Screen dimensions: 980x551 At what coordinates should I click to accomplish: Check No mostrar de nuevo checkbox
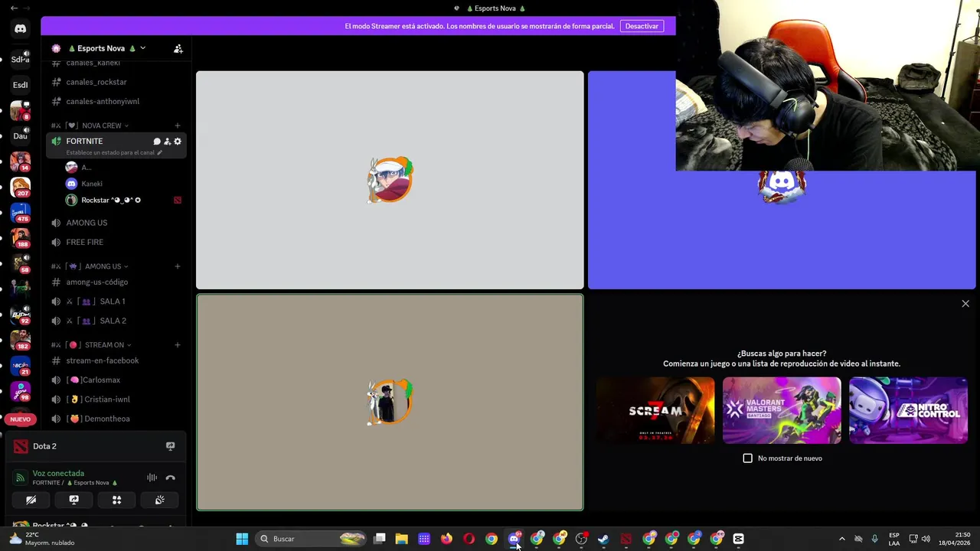[x=748, y=458]
